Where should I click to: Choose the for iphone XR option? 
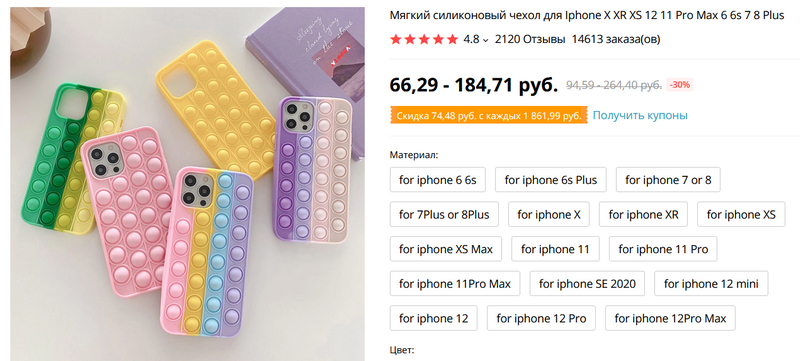point(643,215)
